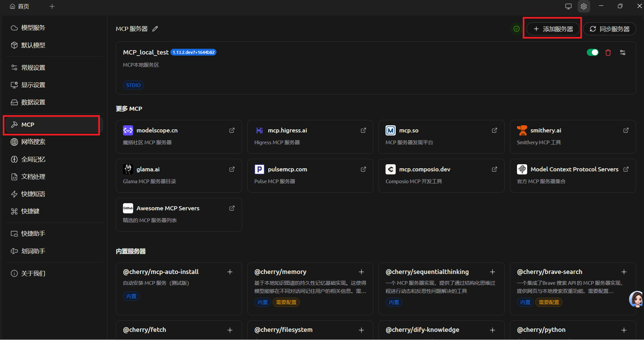Click the mcp.so card title

[409, 130]
